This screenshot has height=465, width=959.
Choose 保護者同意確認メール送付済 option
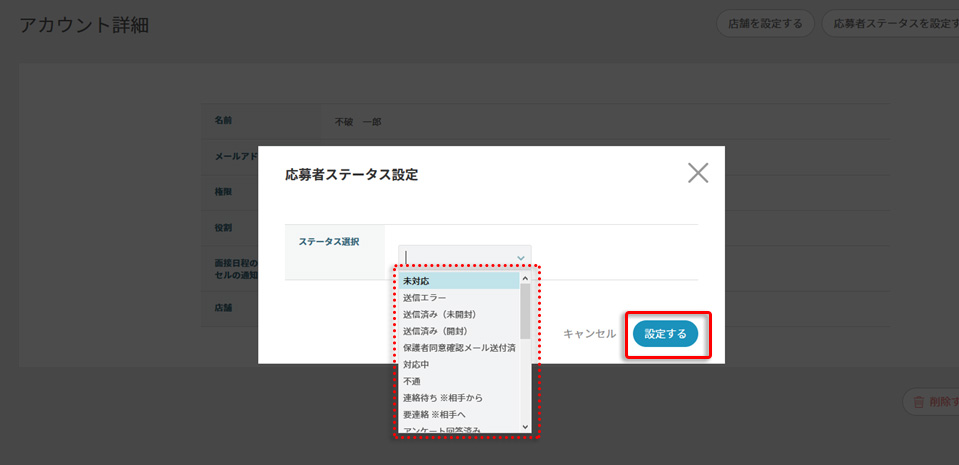458,348
